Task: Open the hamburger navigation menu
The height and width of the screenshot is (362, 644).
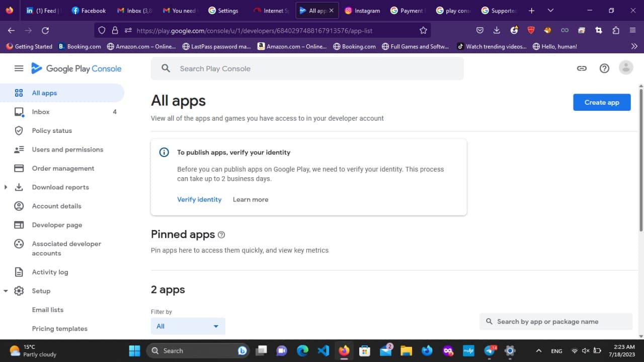Action: click(19, 68)
